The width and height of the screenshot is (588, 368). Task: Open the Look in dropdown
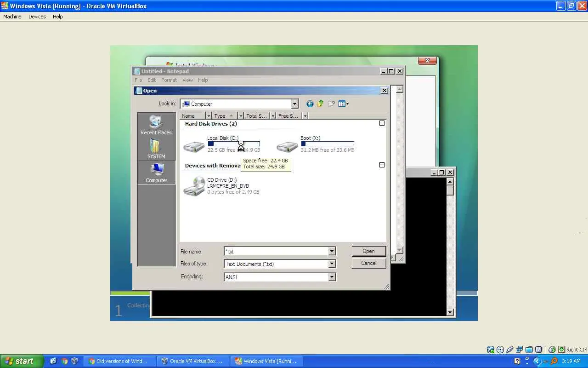coord(295,104)
